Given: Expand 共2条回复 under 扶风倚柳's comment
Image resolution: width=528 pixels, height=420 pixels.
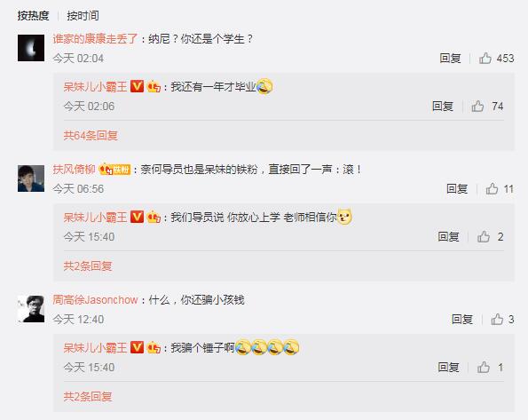Looking at the screenshot, I should pos(88,266).
